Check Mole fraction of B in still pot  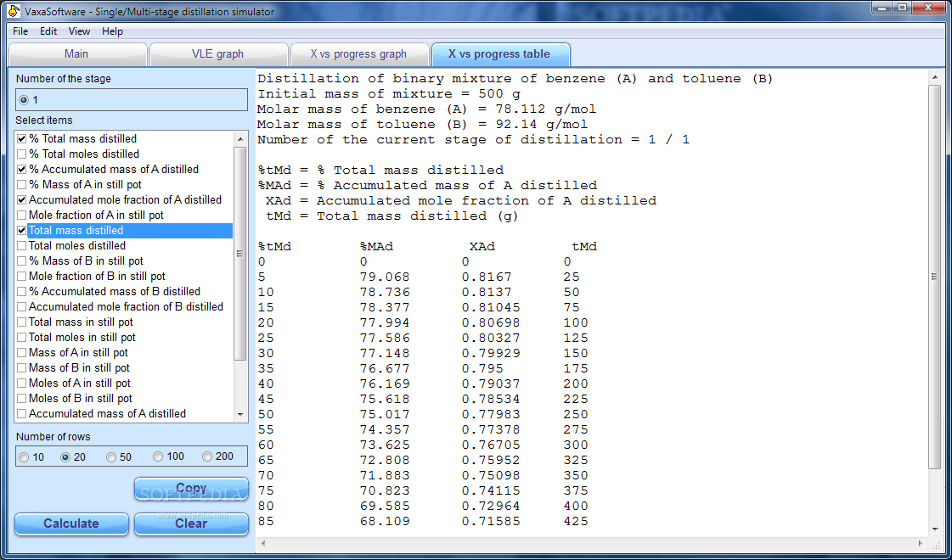click(22, 276)
